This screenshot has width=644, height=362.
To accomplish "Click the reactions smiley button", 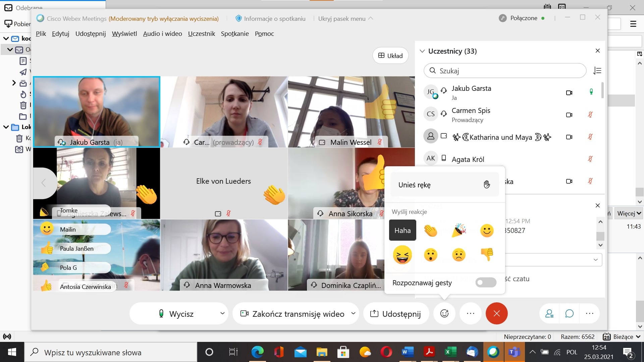I will click(x=444, y=313).
